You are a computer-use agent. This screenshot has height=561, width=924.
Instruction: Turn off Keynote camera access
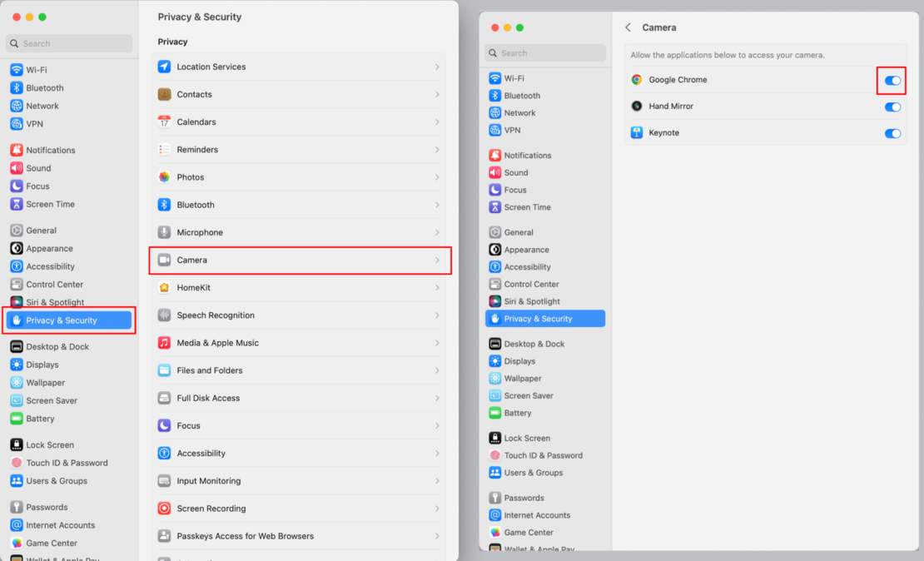[892, 132]
